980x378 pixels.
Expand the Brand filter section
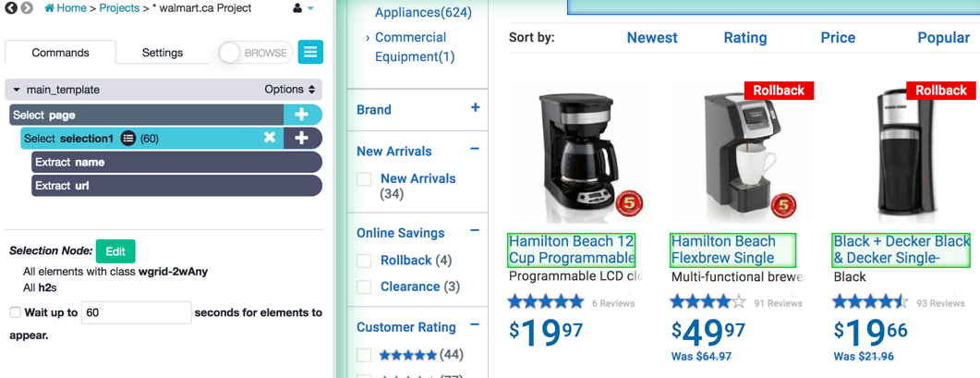[475, 108]
